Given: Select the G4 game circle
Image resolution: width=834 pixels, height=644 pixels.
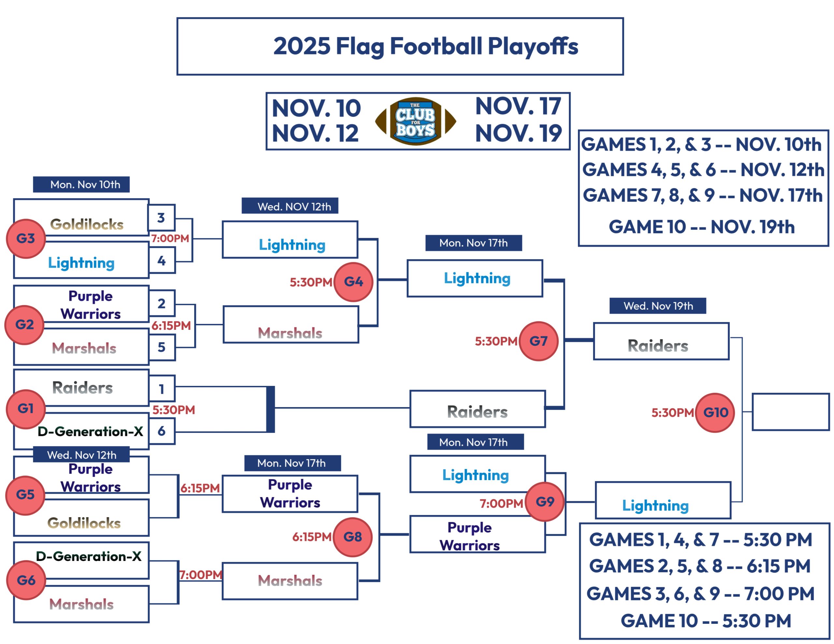Looking at the screenshot, I should [353, 282].
